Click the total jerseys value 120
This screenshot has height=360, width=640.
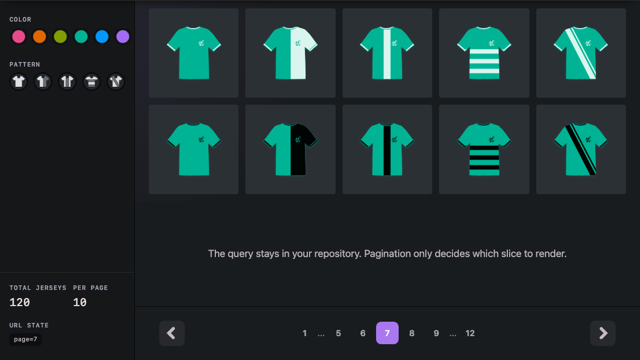point(20,302)
